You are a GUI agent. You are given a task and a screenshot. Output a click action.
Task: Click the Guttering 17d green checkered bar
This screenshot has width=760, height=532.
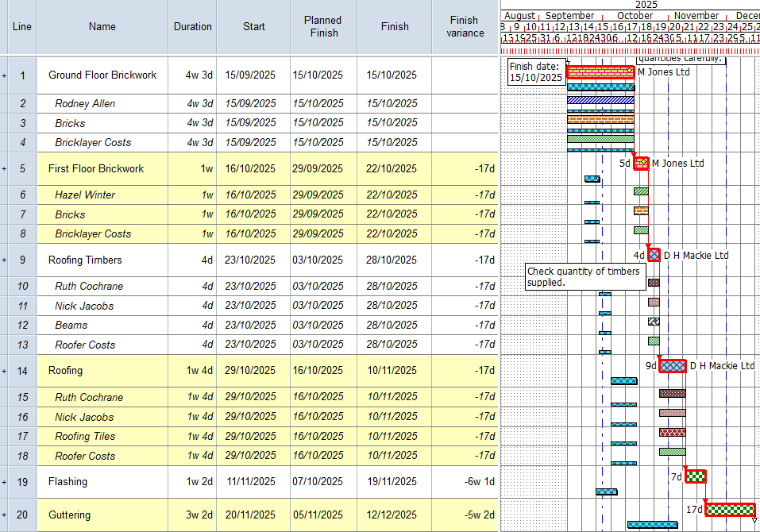730,509
